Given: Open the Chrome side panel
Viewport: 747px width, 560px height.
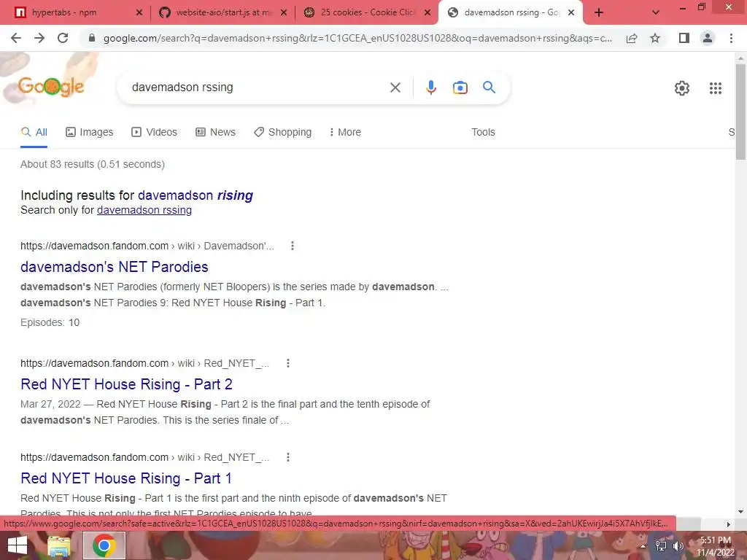Looking at the screenshot, I should 684,38.
